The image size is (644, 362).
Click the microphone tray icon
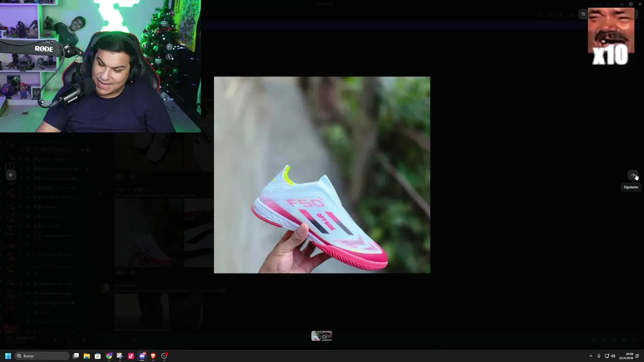[599, 356]
